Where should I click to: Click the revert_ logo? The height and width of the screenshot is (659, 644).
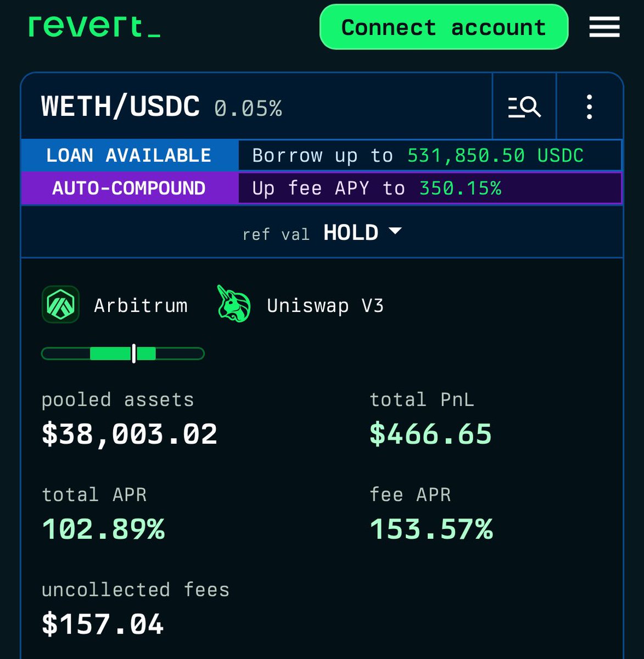point(94,26)
